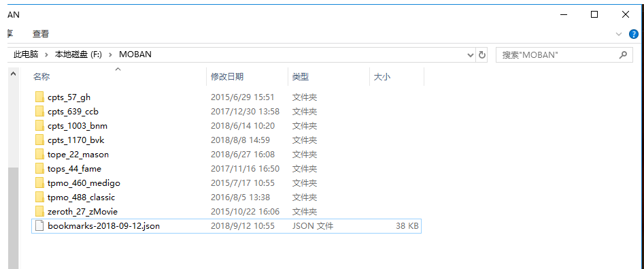Click the date 2016/8/5 13:38

click(x=240, y=197)
